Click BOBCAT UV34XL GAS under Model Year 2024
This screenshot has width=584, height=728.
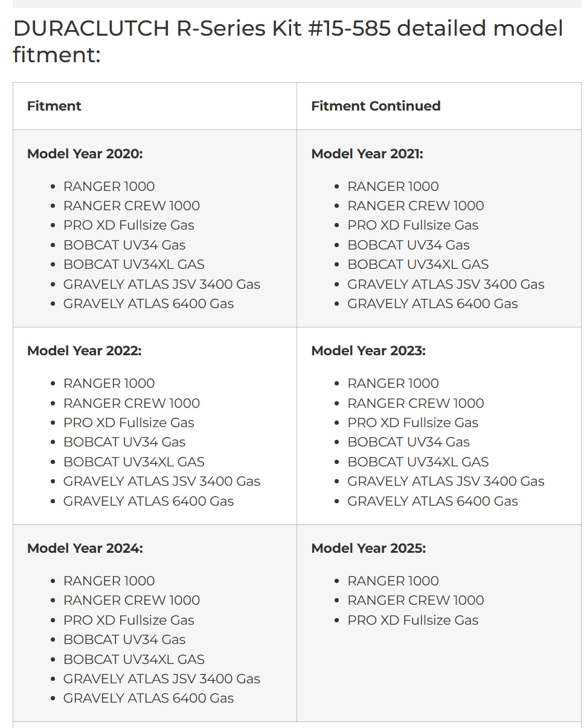(134, 659)
